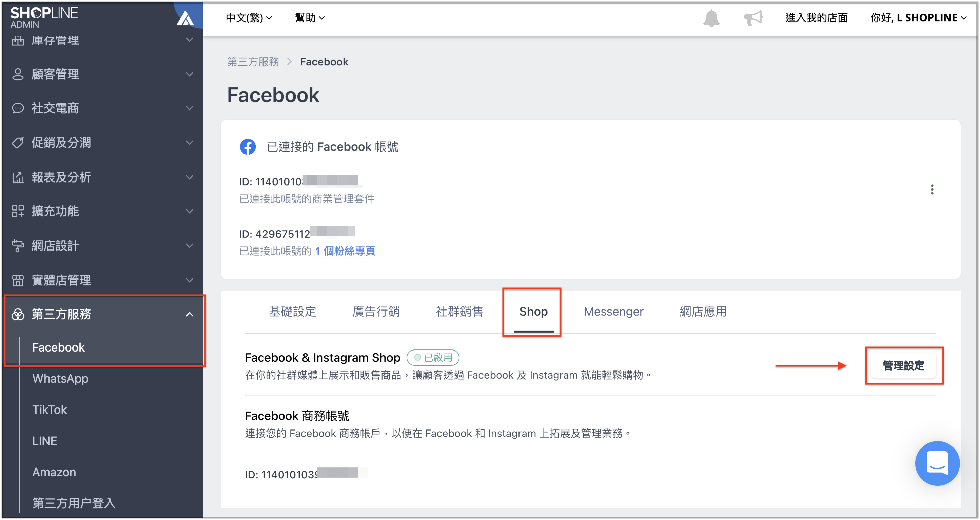Expand the 實體店管理 sidebar section

click(103, 280)
